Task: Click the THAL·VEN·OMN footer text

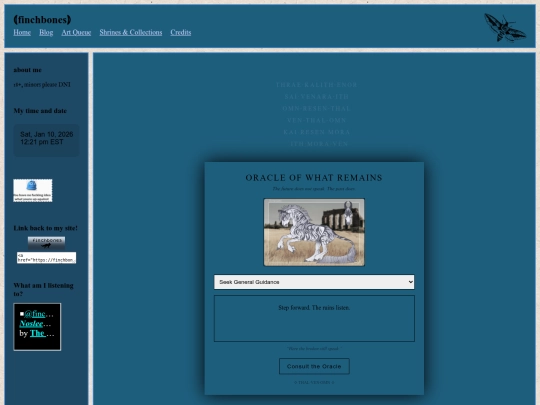Action: tap(314, 383)
